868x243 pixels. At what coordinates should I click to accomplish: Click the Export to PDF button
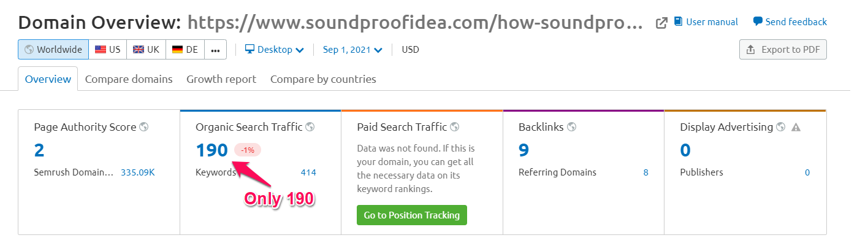tap(783, 50)
